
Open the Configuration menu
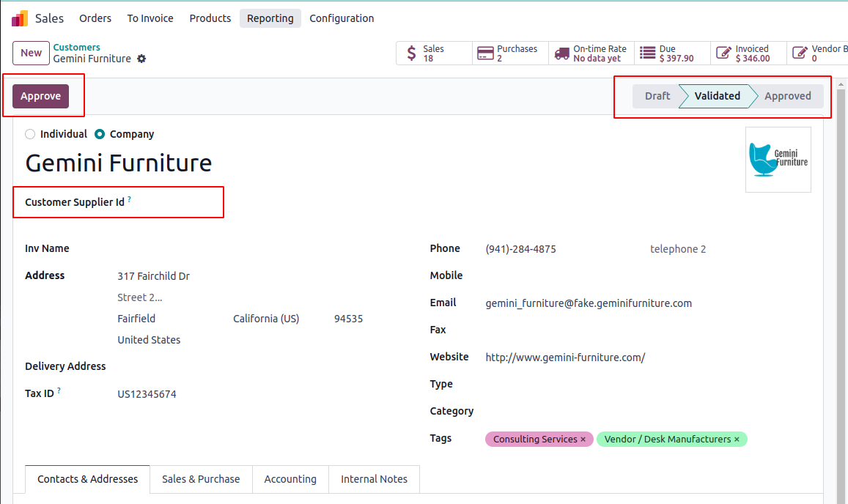click(342, 18)
